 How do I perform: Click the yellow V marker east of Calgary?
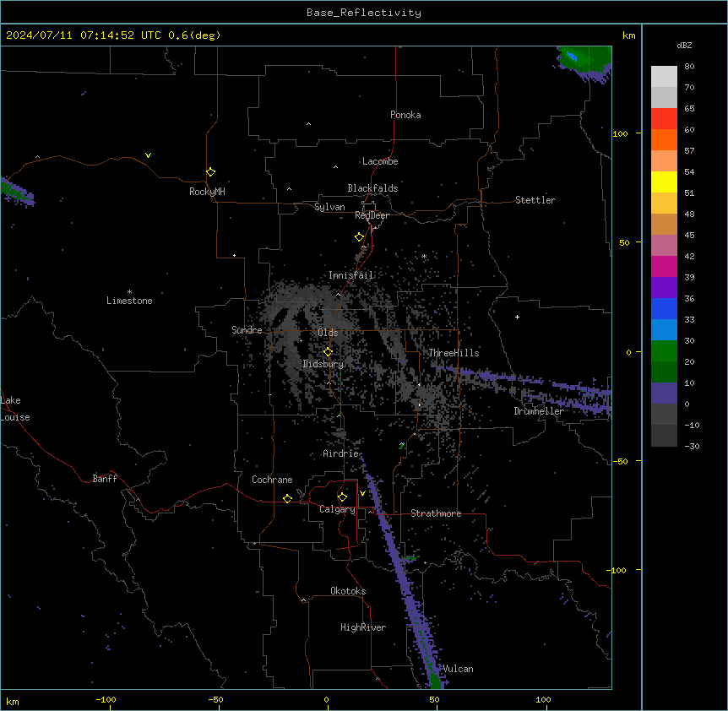point(362,493)
